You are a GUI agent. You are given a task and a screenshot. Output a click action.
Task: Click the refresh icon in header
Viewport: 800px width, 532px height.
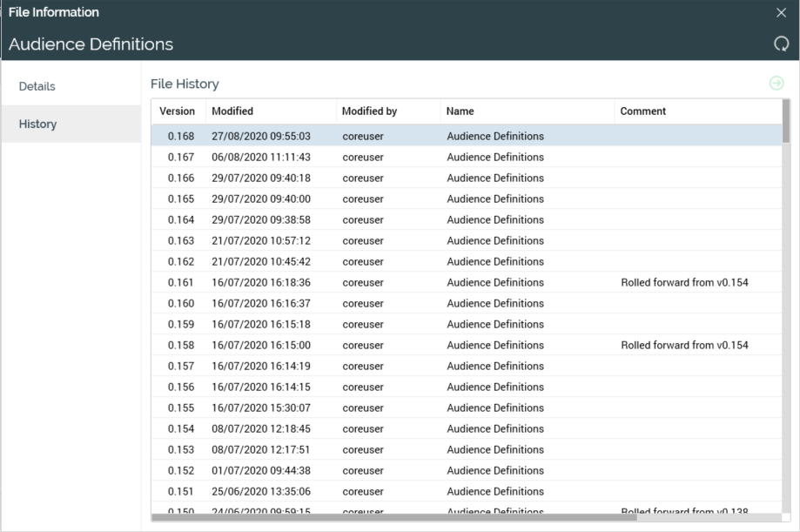(781, 44)
